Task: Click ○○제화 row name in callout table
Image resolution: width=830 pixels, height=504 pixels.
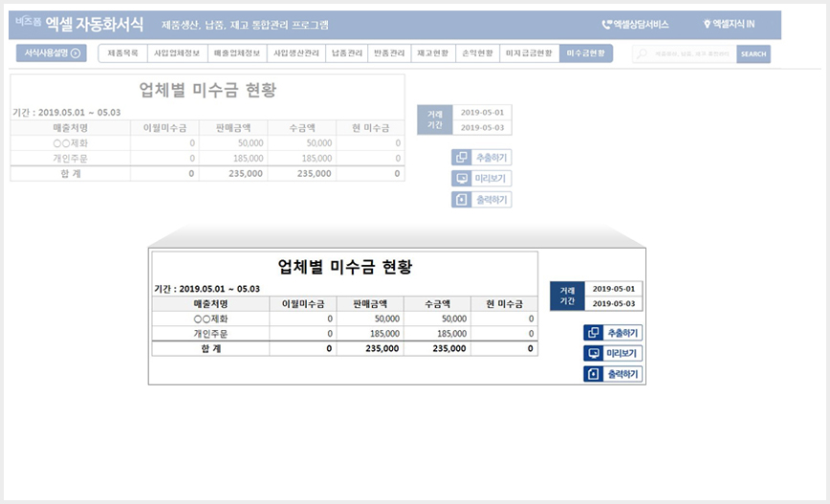Action: (x=210, y=318)
